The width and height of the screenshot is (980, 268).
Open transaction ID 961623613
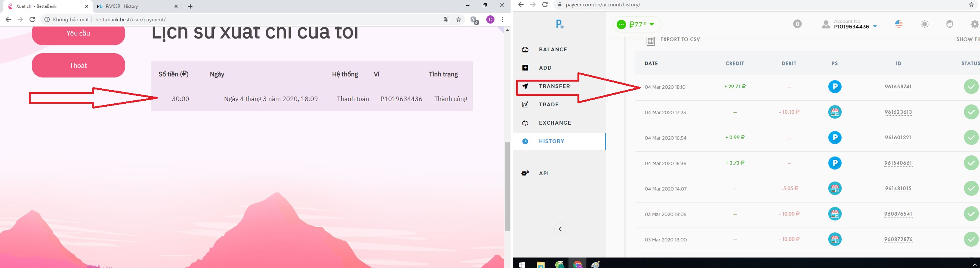tap(898, 112)
